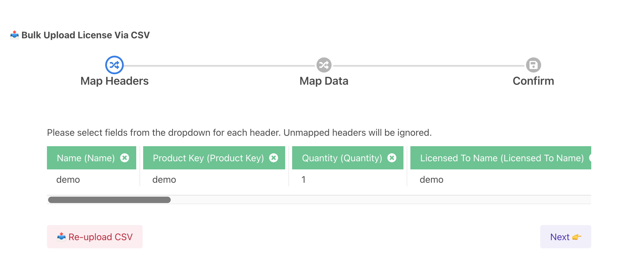The image size is (644, 268).
Task: Switch to the Map Data step label
Action: [324, 81]
